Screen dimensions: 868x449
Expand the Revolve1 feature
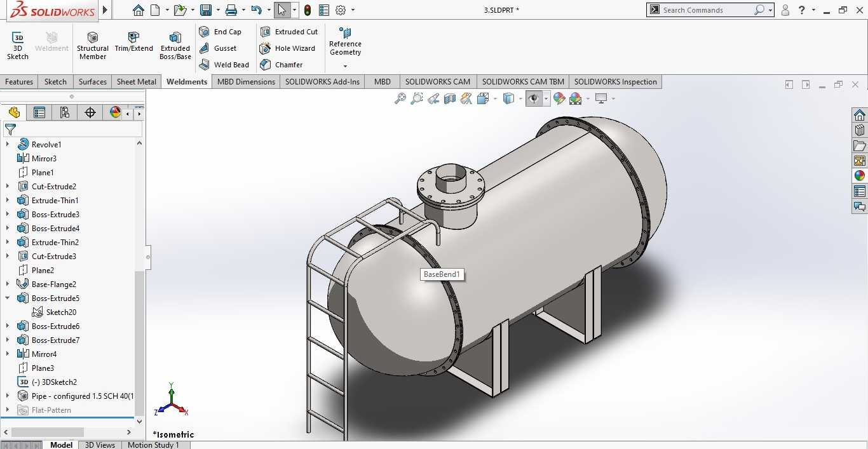pyautogui.click(x=8, y=144)
